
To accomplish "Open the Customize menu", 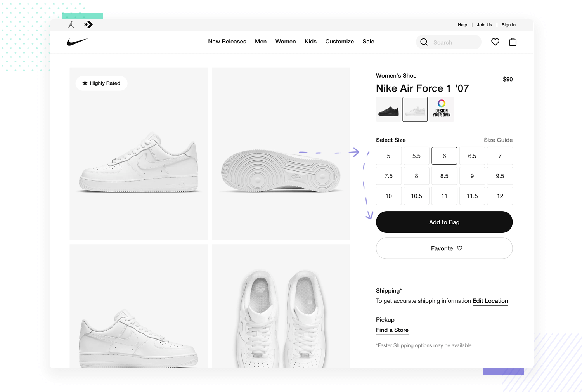I will (x=339, y=42).
